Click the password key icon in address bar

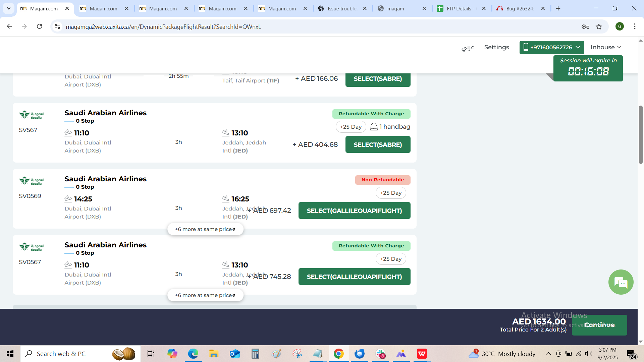[585, 27]
